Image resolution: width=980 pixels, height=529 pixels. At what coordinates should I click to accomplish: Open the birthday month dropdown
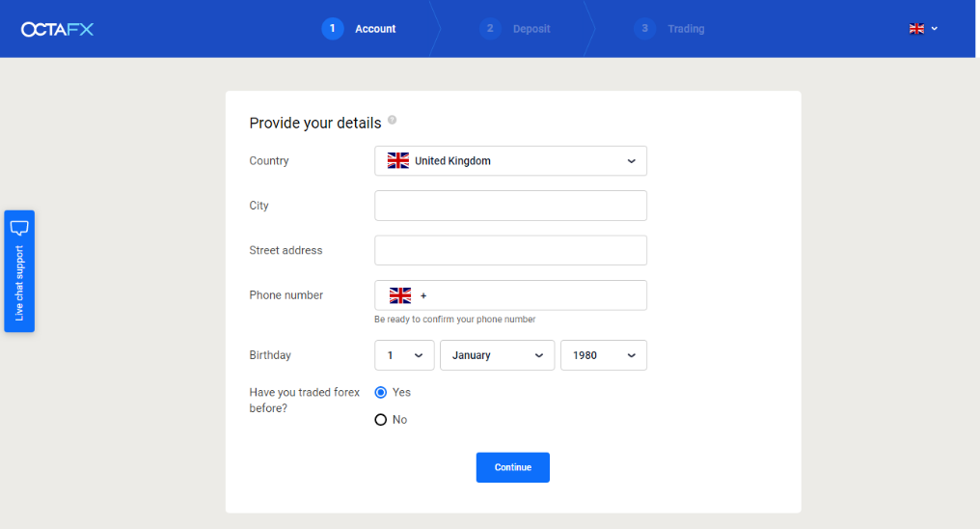(x=497, y=355)
